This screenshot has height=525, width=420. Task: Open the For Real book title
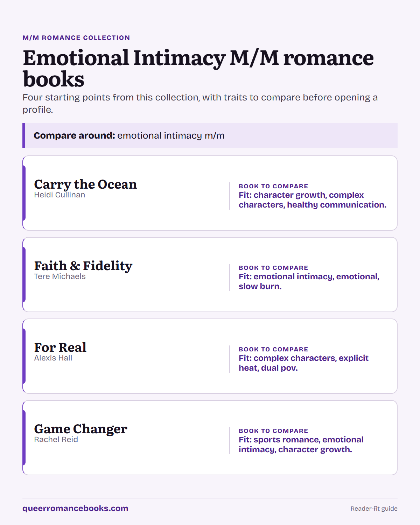click(60, 347)
